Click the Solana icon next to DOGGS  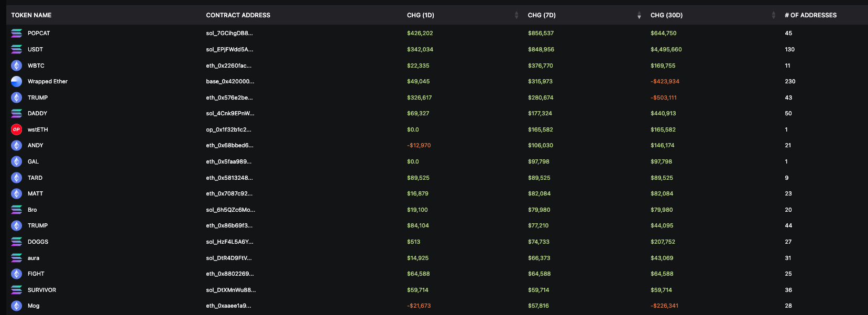[x=17, y=242]
